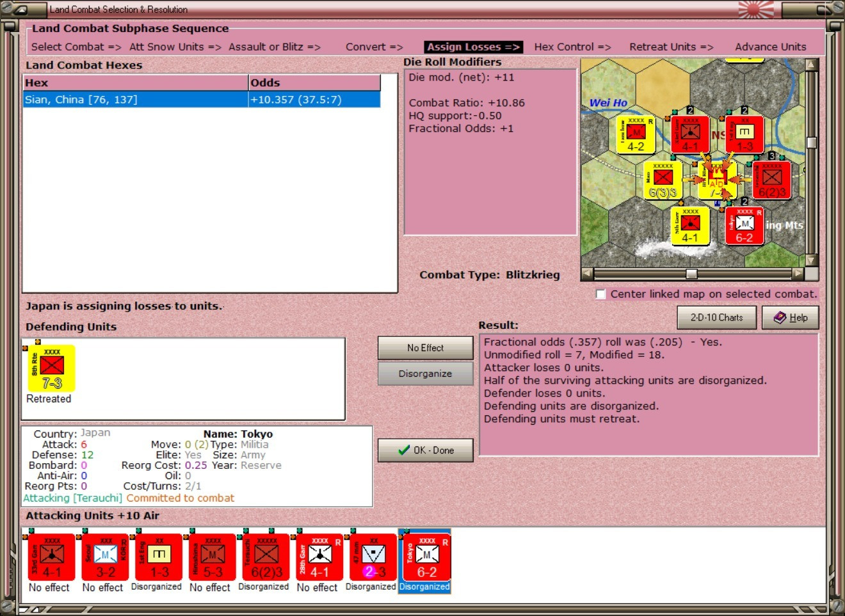This screenshot has width=845, height=616.
Task: Click the Disorganize button
Action: (x=426, y=374)
